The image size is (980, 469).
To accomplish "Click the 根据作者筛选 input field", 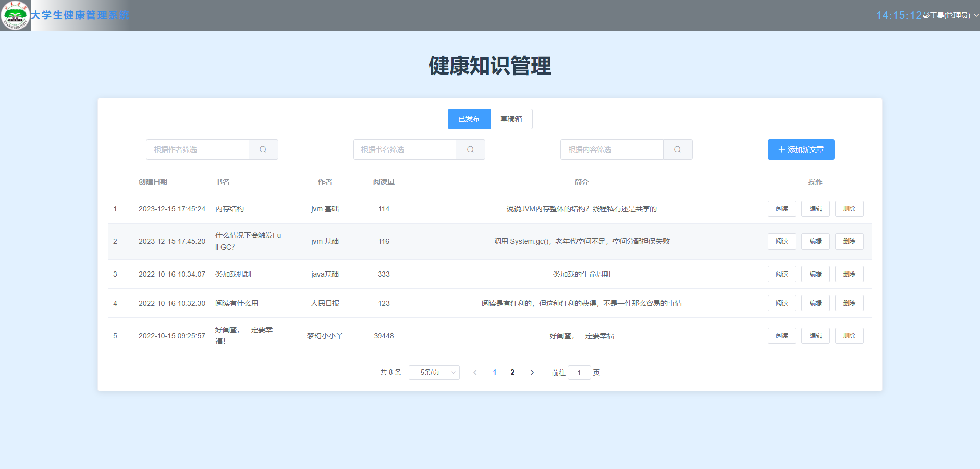I will pyautogui.click(x=198, y=149).
